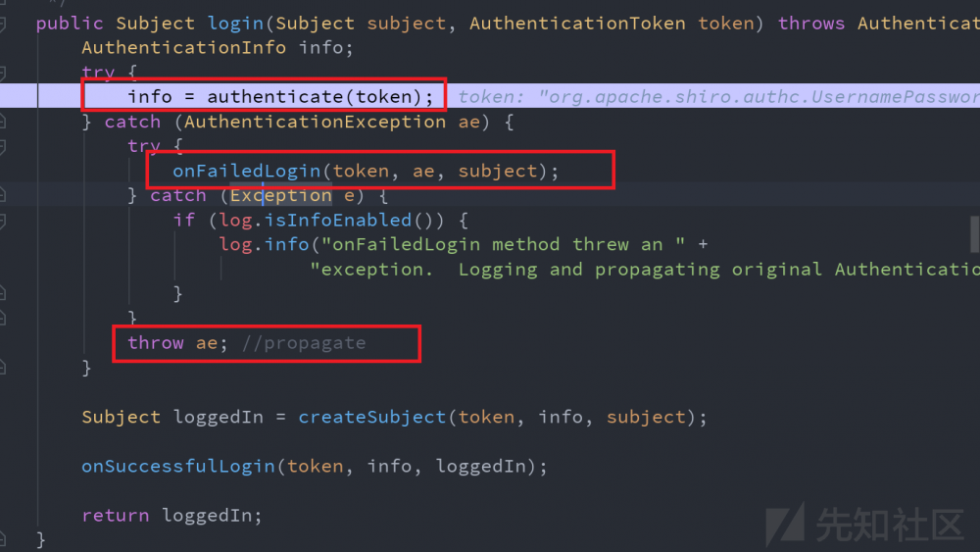The width and height of the screenshot is (980, 552).
Task: Fold the outer try block in gutter
Action: (x=3, y=72)
